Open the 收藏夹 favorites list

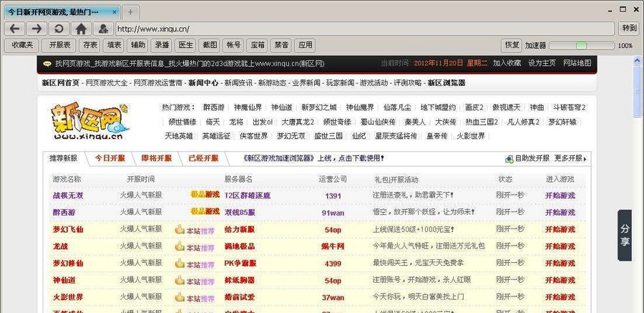click(21, 45)
